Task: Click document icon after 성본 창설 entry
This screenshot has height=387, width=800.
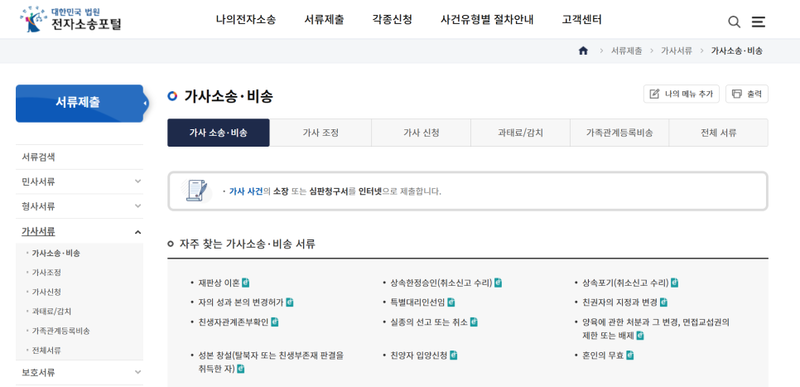Action: click(x=241, y=369)
